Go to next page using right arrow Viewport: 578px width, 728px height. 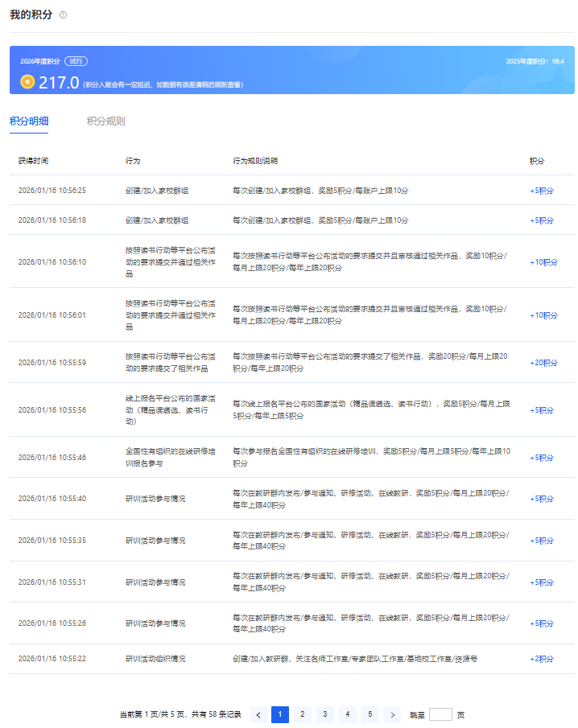coord(392,714)
